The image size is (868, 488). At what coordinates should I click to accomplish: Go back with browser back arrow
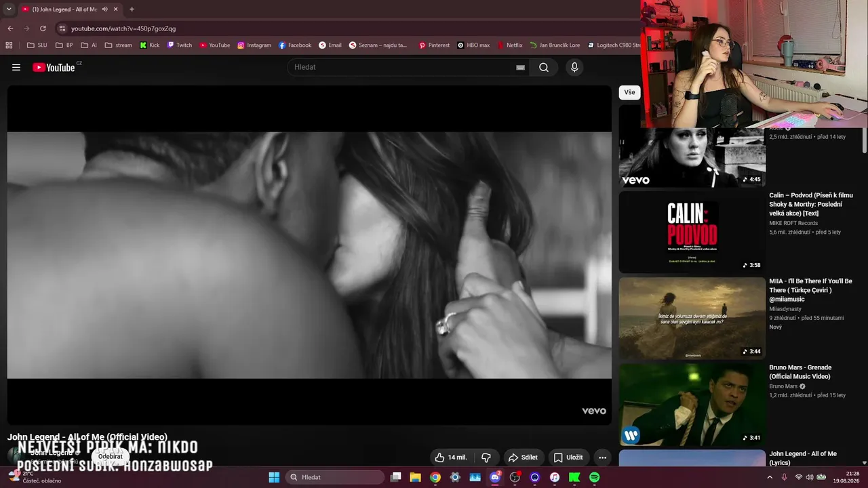[10, 28]
